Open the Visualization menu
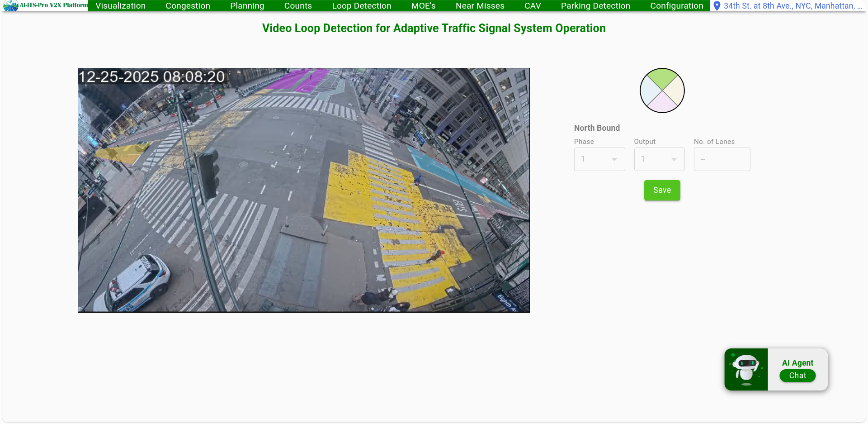Viewport: 868px width, 424px height. [x=120, y=6]
